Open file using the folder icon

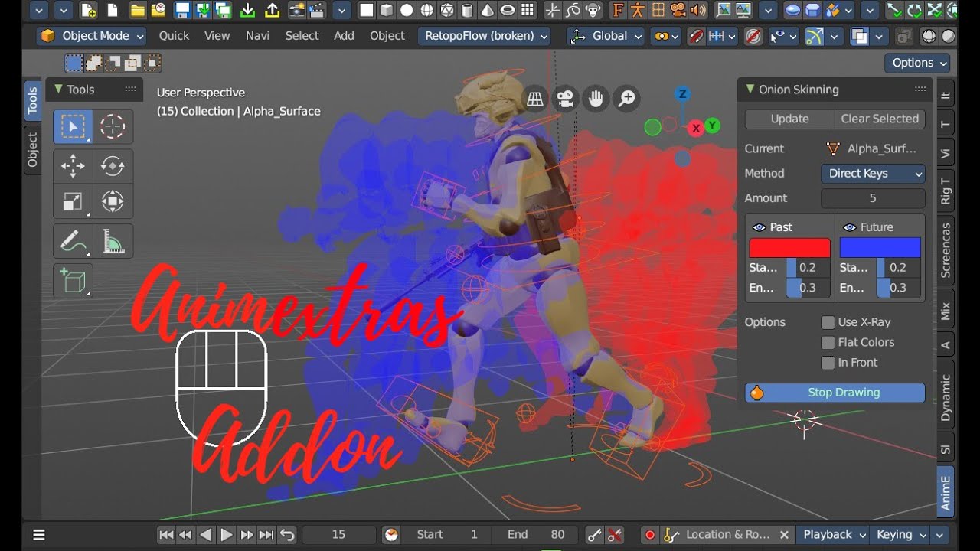coord(138,10)
